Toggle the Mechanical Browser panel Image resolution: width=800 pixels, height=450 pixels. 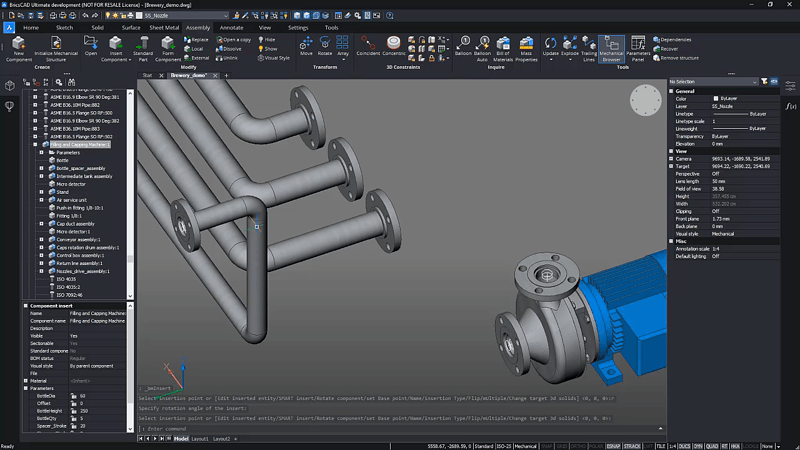pyautogui.click(x=611, y=49)
